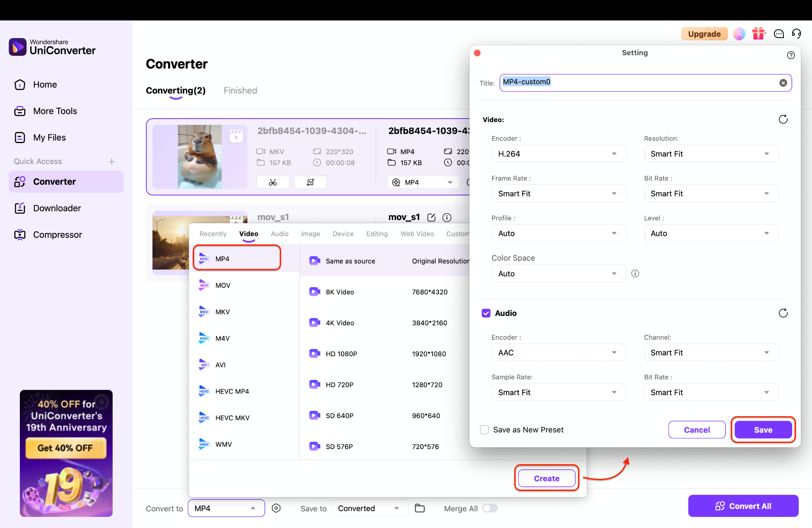Open trim scissors tool for first video
812x528 pixels.
273,182
